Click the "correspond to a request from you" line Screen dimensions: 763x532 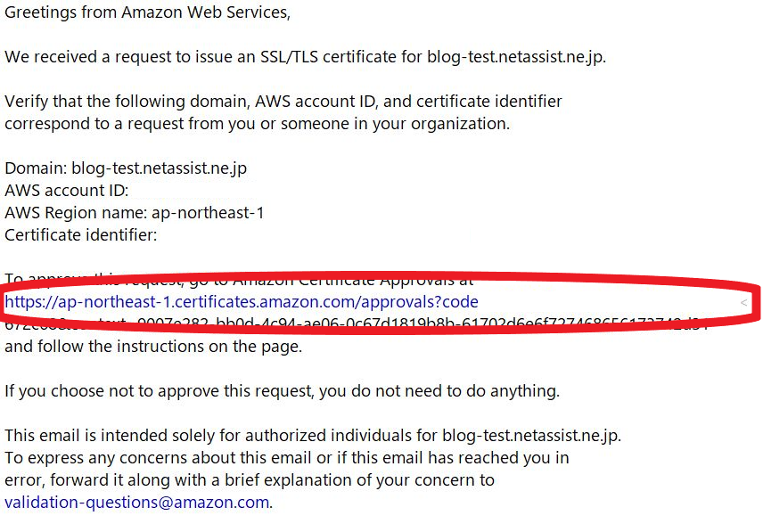(257, 124)
